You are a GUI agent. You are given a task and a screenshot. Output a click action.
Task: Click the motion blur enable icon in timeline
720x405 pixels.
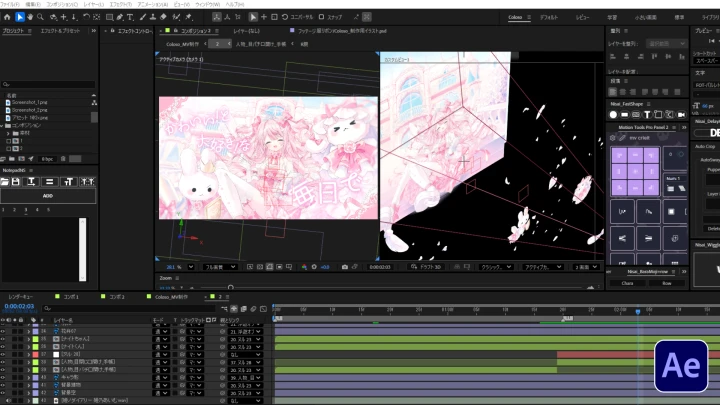coord(253,309)
